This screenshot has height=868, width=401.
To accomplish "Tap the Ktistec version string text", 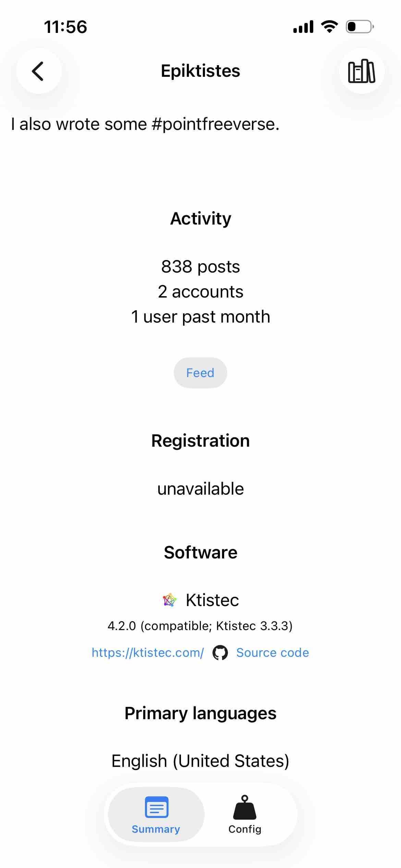I will [200, 626].
